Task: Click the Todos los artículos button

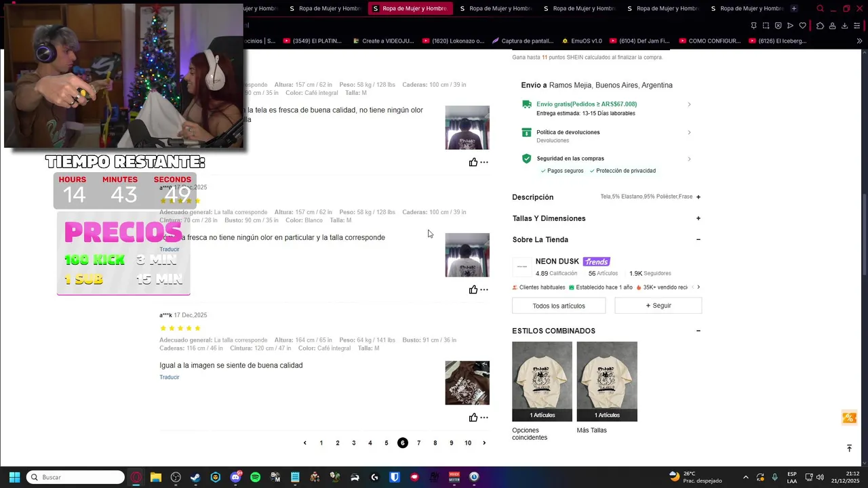Action: (x=559, y=306)
